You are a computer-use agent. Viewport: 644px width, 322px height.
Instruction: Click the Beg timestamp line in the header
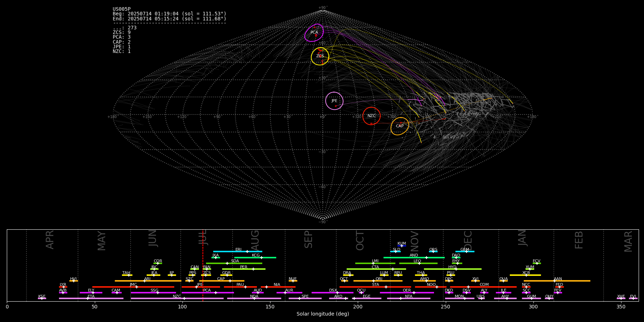click(x=170, y=14)
